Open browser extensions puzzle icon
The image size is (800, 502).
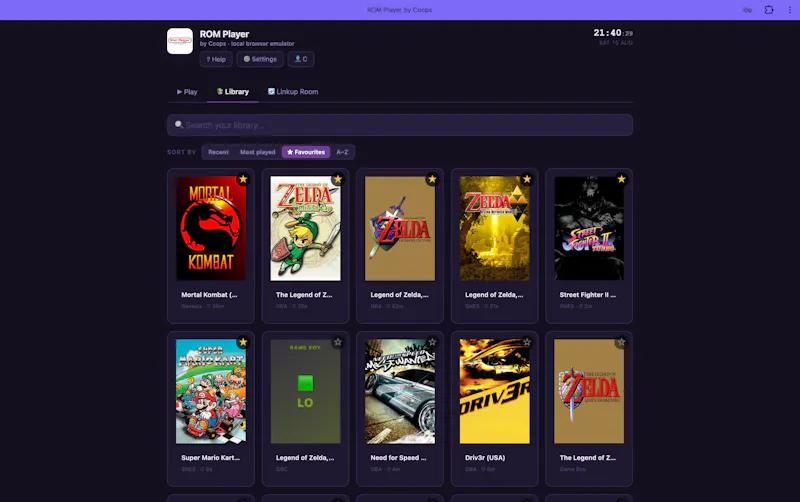769,10
